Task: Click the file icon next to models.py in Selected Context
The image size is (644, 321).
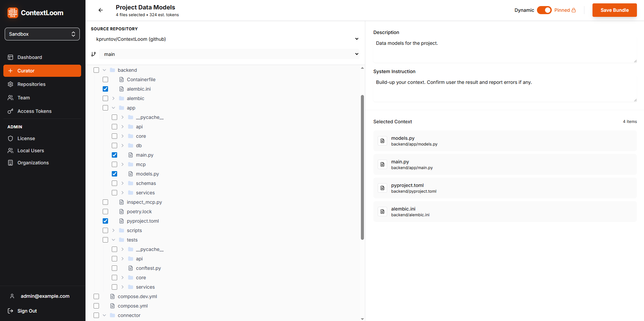Action: 382,141
